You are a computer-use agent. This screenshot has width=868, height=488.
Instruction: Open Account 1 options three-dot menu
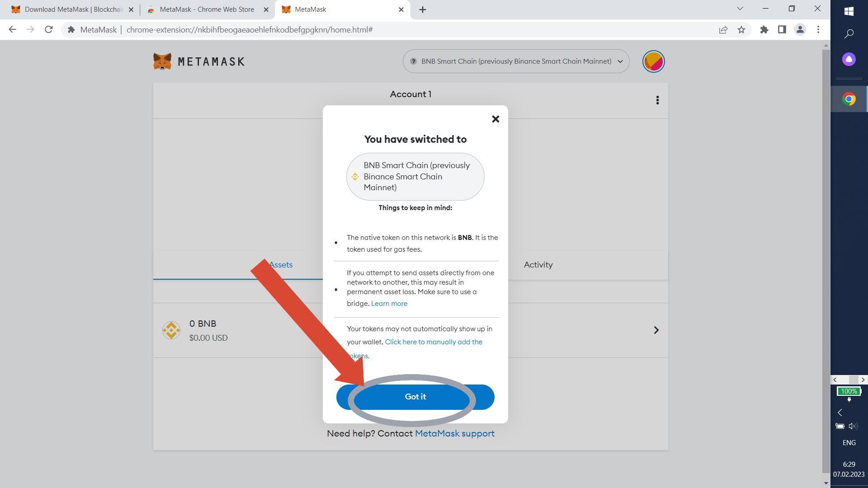pyautogui.click(x=657, y=100)
